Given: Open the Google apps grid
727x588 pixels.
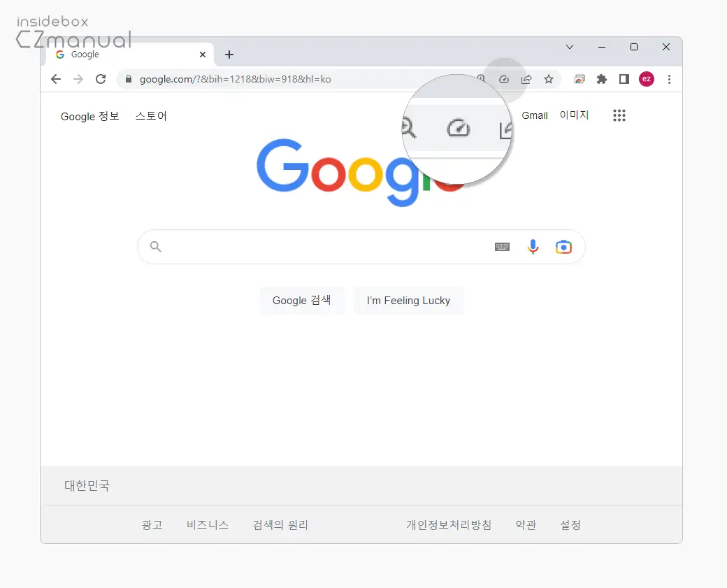Looking at the screenshot, I should (619, 115).
